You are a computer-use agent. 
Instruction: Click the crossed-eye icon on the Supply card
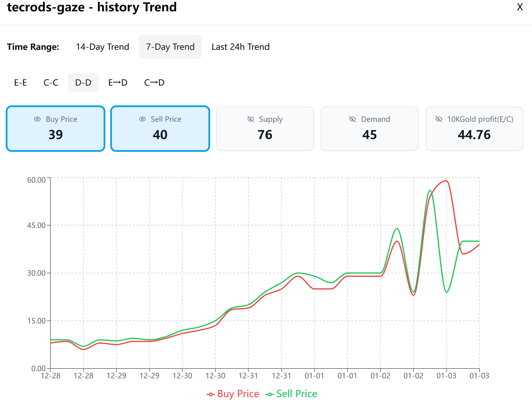tap(250, 119)
